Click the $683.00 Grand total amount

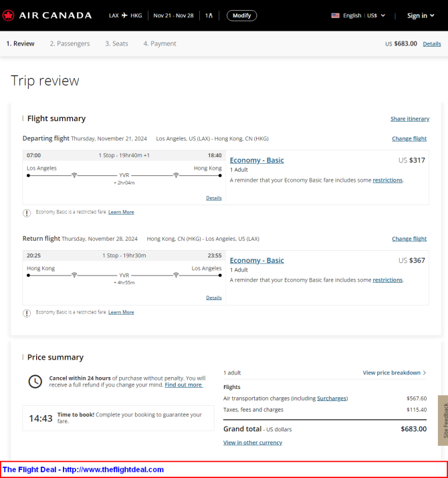pyautogui.click(x=413, y=429)
